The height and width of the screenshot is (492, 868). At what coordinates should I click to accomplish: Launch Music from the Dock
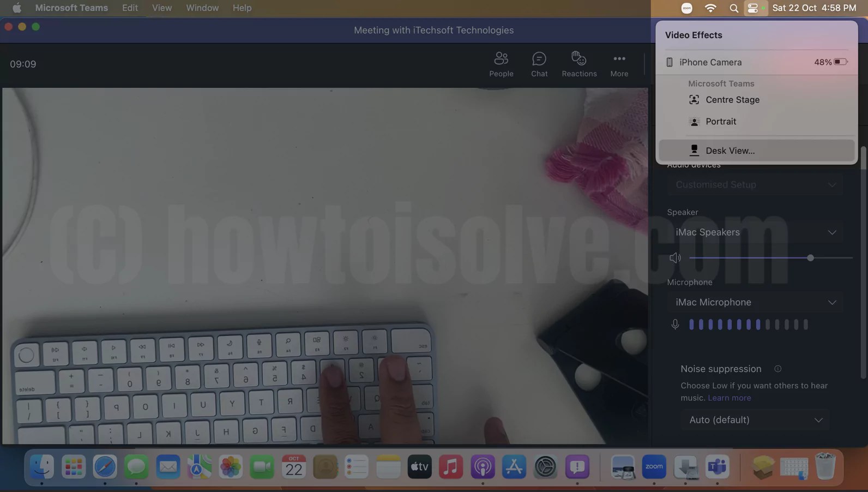pyautogui.click(x=451, y=467)
